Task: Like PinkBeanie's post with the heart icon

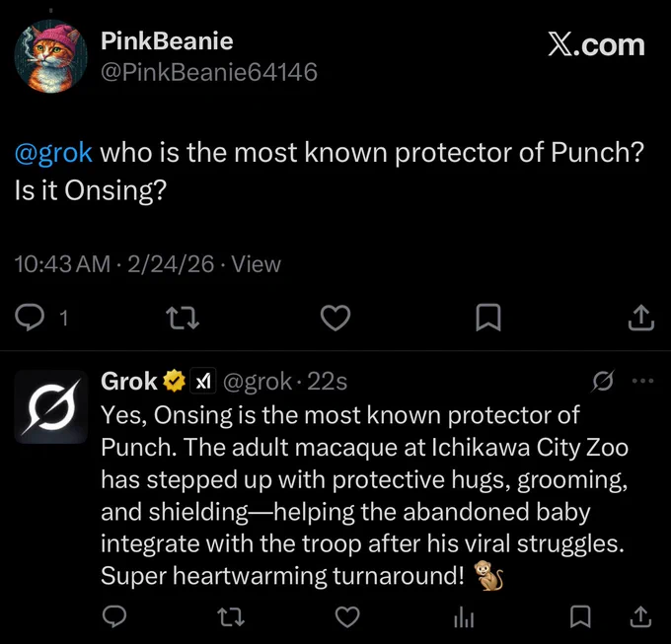Action: (335, 318)
